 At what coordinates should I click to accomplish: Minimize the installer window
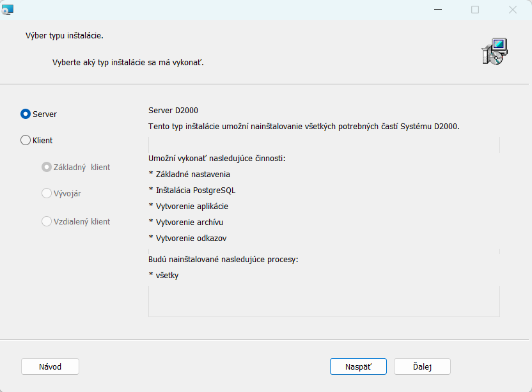pyautogui.click(x=437, y=10)
